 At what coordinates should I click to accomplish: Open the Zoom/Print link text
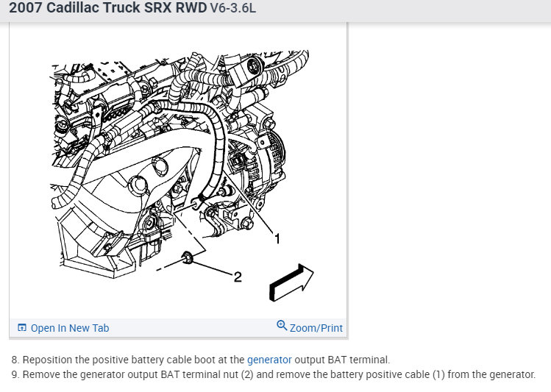(316, 328)
